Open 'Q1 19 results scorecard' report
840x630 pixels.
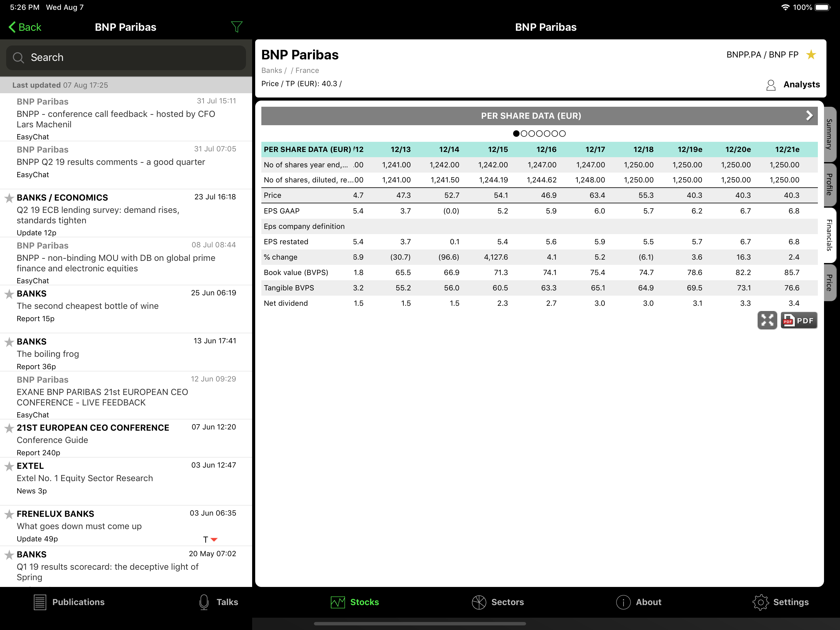click(126, 567)
